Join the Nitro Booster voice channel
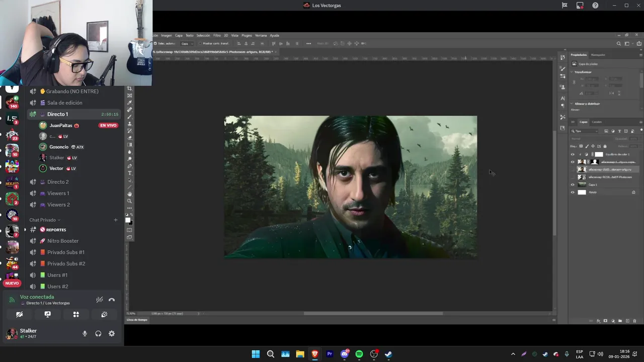644x362 pixels. [73, 241]
